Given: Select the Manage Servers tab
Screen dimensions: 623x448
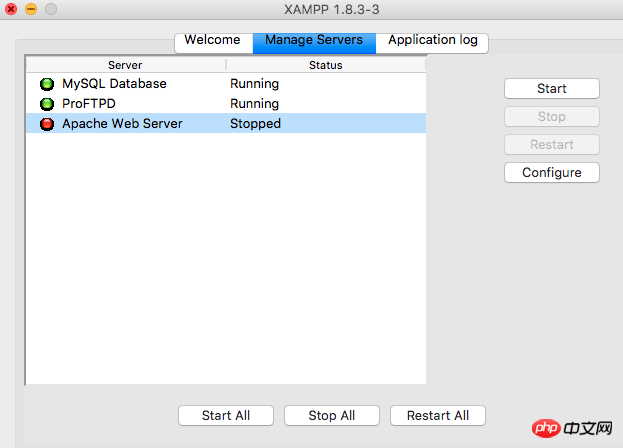Looking at the screenshot, I should pyautogui.click(x=314, y=43).
